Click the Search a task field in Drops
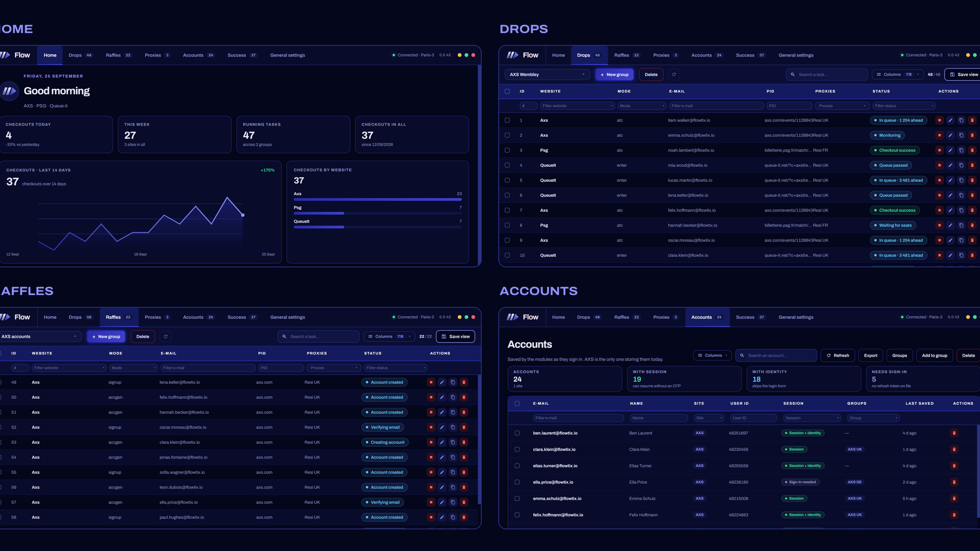The height and width of the screenshot is (551, 980). coord(826,75)
